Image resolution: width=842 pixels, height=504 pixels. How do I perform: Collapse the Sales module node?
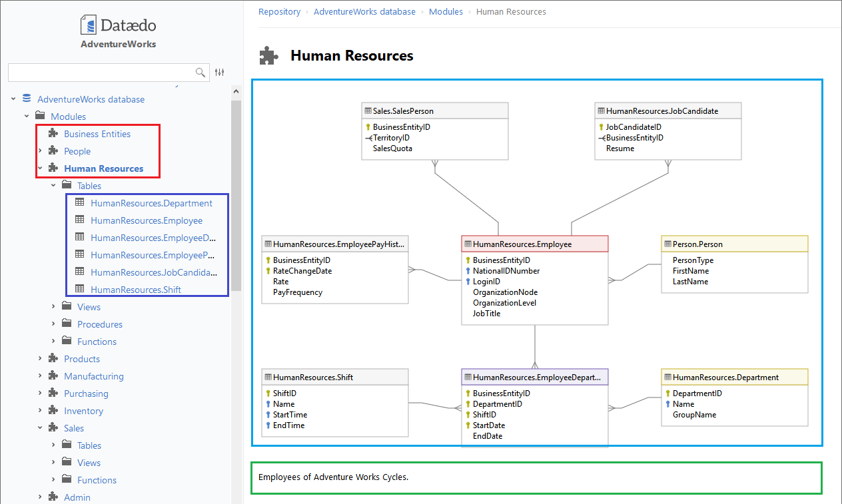(x=40, y=428)
